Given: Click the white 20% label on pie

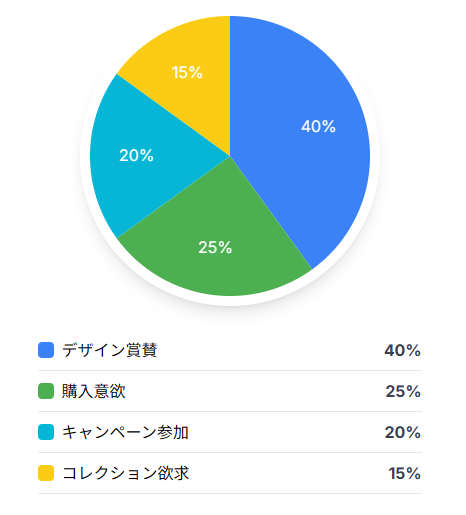Looking at the screenshot, I should pyautogui.click(x=136, y=155).
